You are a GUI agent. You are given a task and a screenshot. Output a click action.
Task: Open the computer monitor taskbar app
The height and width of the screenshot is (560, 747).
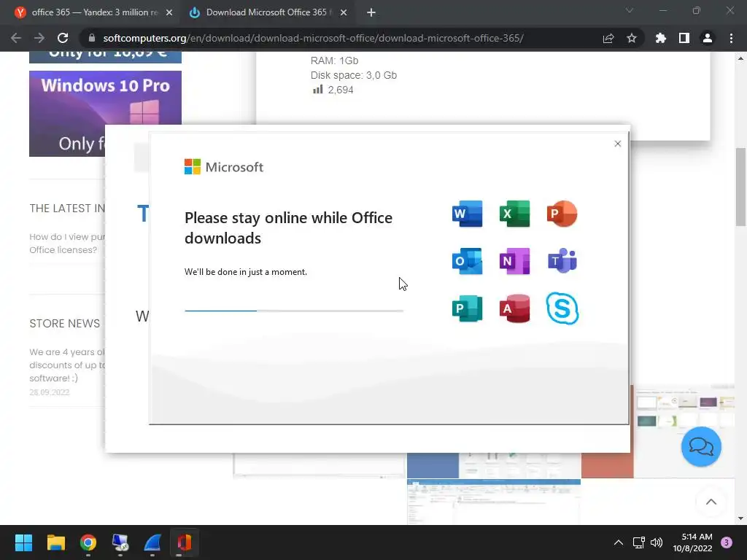tap(120, 542)
